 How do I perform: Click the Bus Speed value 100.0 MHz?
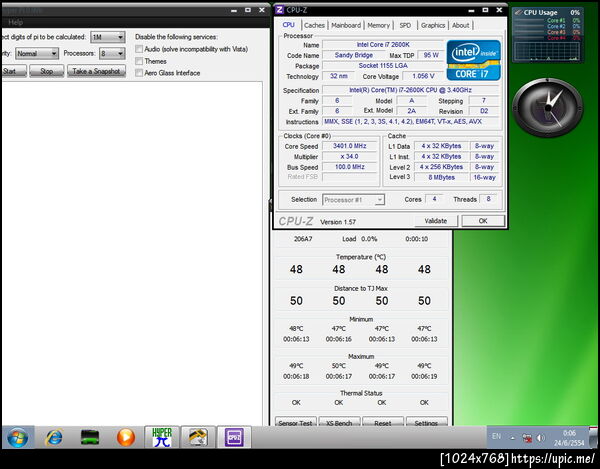(349, 167)
